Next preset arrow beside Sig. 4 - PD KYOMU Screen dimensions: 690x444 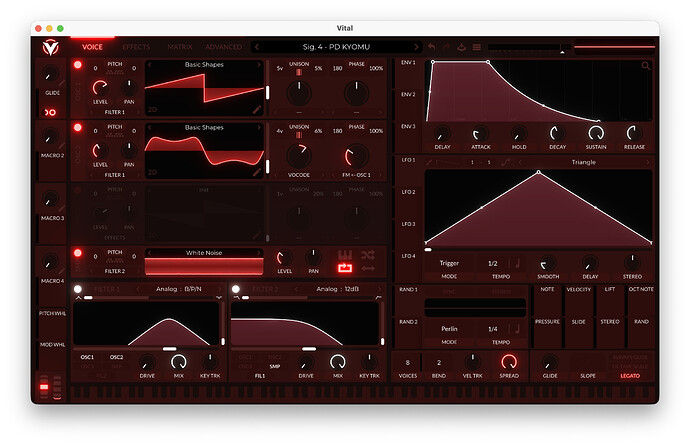pyautogui.click(x=416, y=47)
